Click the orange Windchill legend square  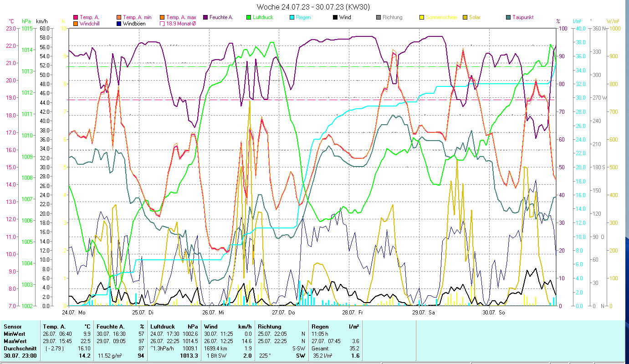[x=76, y=24]
